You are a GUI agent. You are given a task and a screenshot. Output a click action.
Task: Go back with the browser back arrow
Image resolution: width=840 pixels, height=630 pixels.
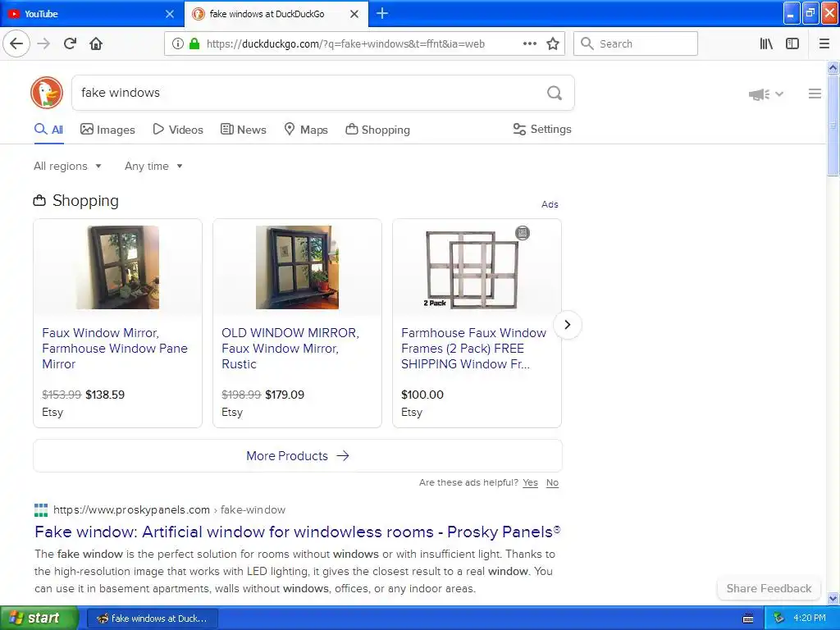(x=16, y=43)
